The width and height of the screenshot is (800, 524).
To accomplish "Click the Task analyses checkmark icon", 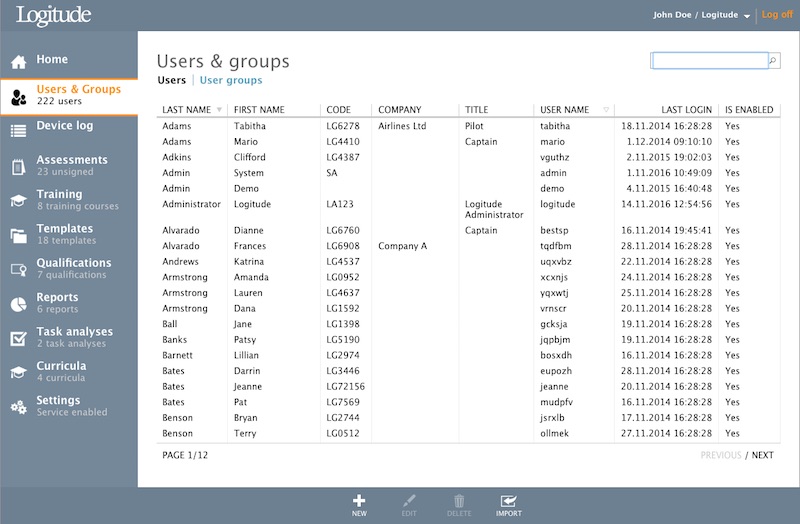I will (18, 338).
